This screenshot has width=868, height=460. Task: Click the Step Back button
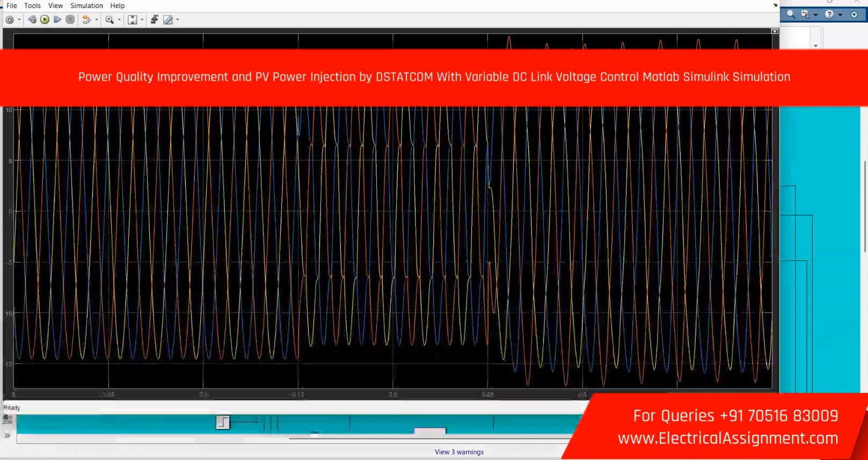point(32,20)
